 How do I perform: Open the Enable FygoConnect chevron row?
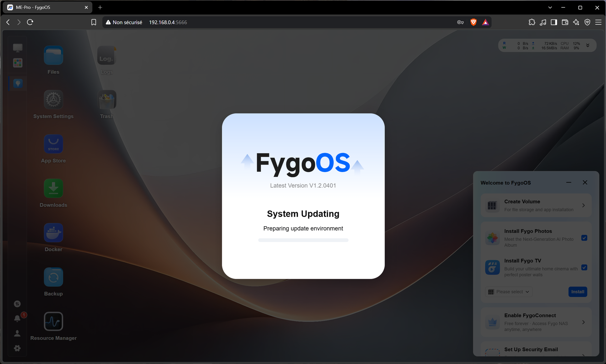point(536,322)
